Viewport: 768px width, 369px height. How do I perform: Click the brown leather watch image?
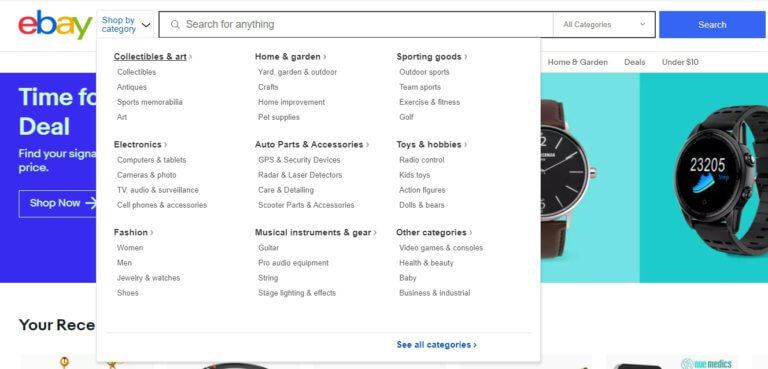(568, 179)
